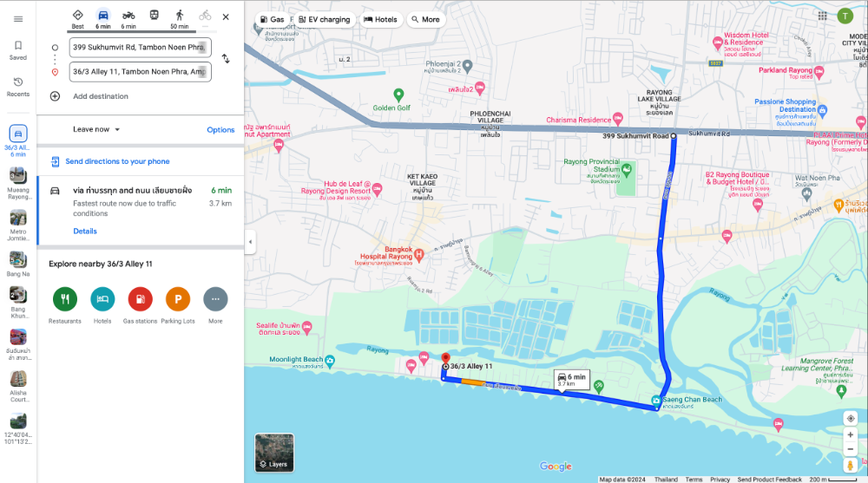This screenshot has height=483, width=868.
Task: Edit destination 36/3 Alley 11 field
Action: click(x=140, y=72)
